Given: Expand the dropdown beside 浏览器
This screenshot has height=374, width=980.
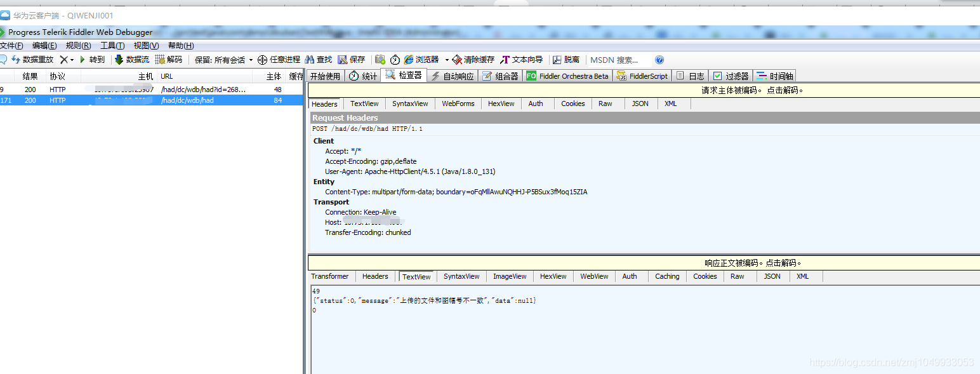Looking at the screenshot, I should [x=446, y=59].
